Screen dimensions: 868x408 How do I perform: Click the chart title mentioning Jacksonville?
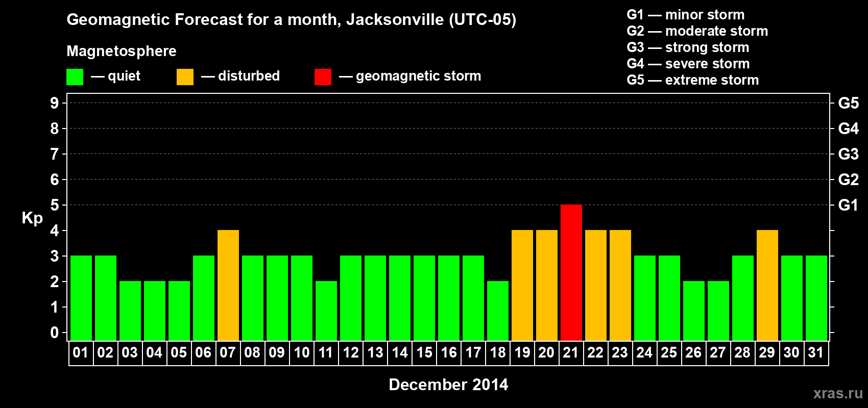(x=292, y=20)
